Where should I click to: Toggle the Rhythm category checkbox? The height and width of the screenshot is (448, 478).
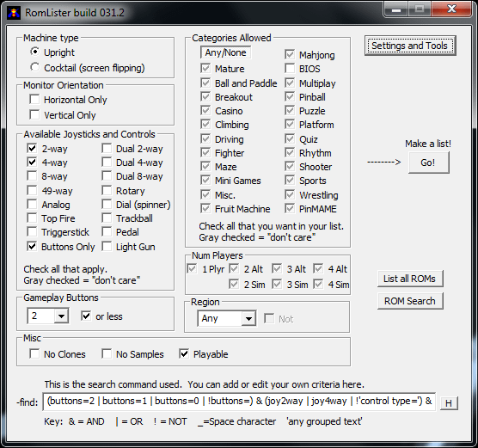[290, 152]
